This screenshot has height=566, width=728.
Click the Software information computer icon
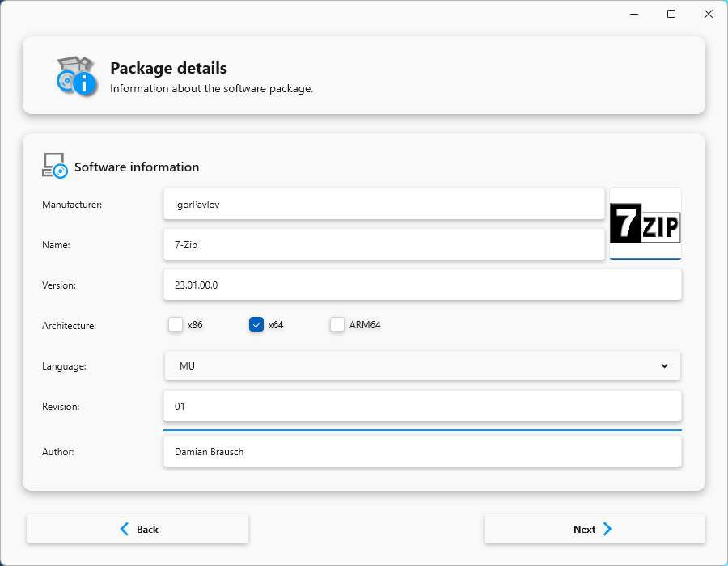pyautogui.click(x=54, y=166)
